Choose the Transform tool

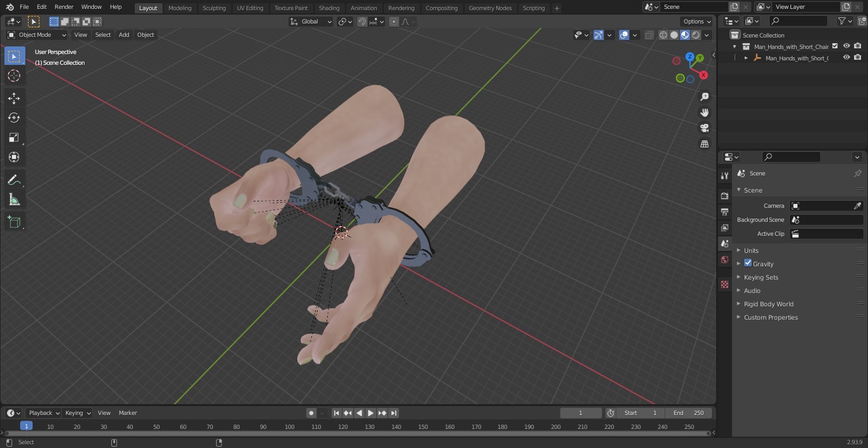click(14, 157)
